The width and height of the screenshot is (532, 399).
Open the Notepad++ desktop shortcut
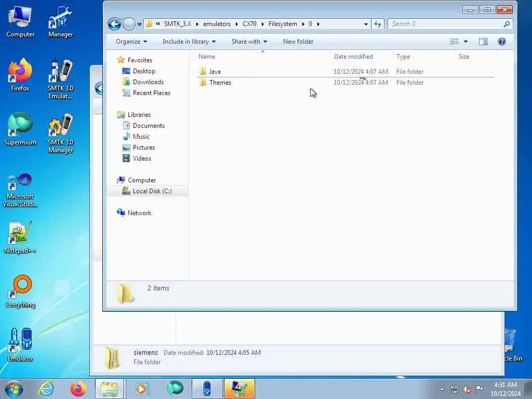(x=20, y=237)
